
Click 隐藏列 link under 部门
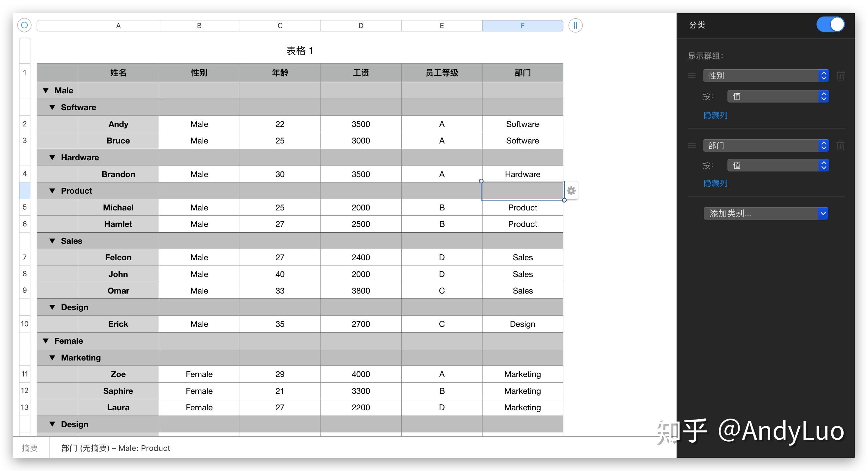click(716, 183)
